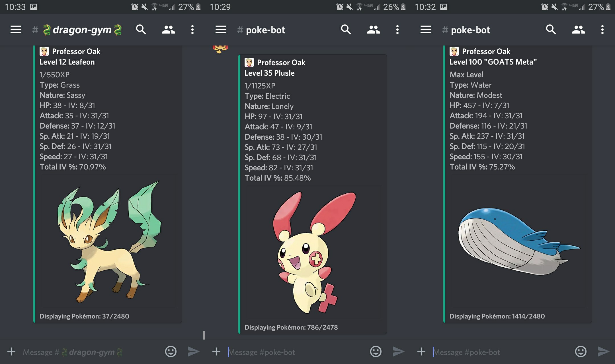Screen dimensions: 615x364
Task: Open the dragon-gym overflow menu
Action: pos(192,30)
